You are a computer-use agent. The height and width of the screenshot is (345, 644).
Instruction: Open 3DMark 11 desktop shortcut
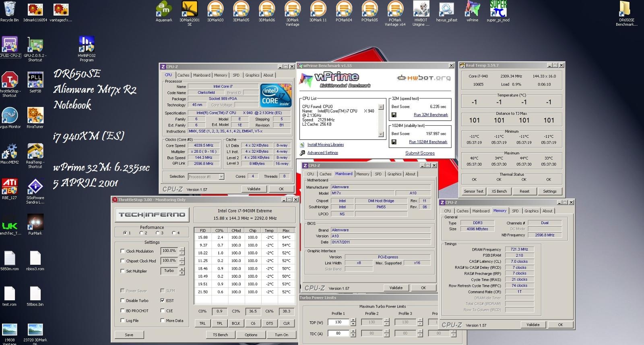pos(318,11)
